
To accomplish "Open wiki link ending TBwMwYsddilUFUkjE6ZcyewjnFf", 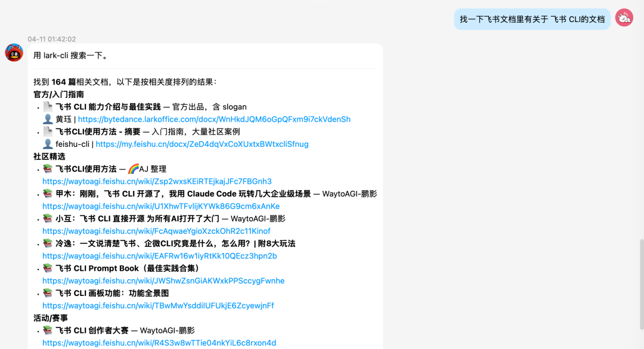I will [x=158, y=306].
